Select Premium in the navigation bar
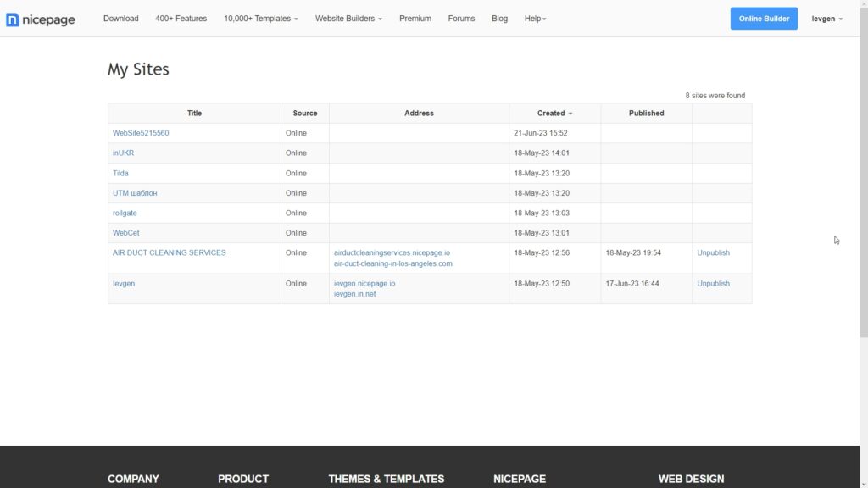This screenshot has height=488, width=868. (x=415, y=19)
